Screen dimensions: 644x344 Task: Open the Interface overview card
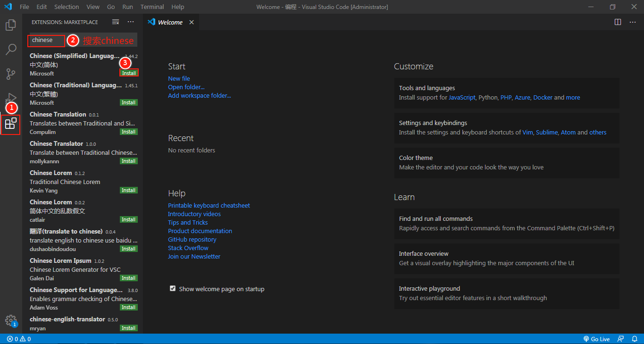point(507,259)
